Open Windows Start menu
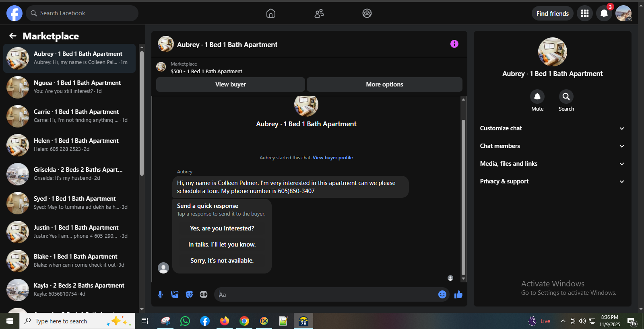644x329 pixels. pyautogui.click(x=10, y=321)
